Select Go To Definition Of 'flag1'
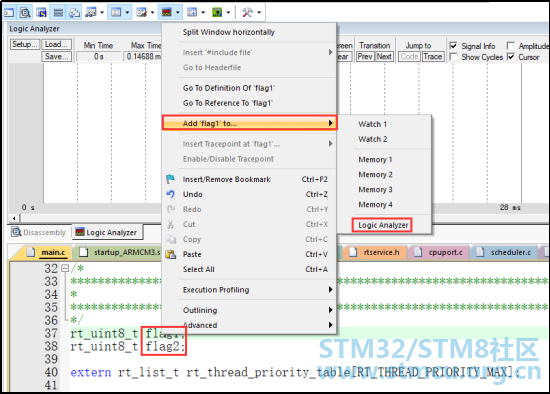This screenshot has height=394, width=550. (x=249, y=88)
